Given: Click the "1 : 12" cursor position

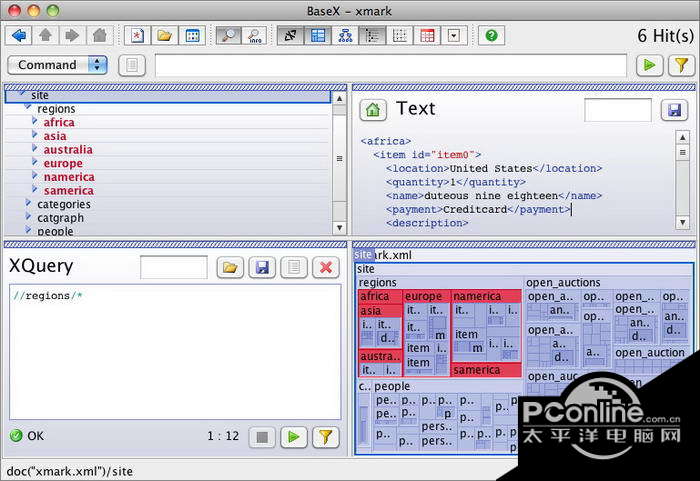Looking at the screenshot, I should (x=223, y=436).
